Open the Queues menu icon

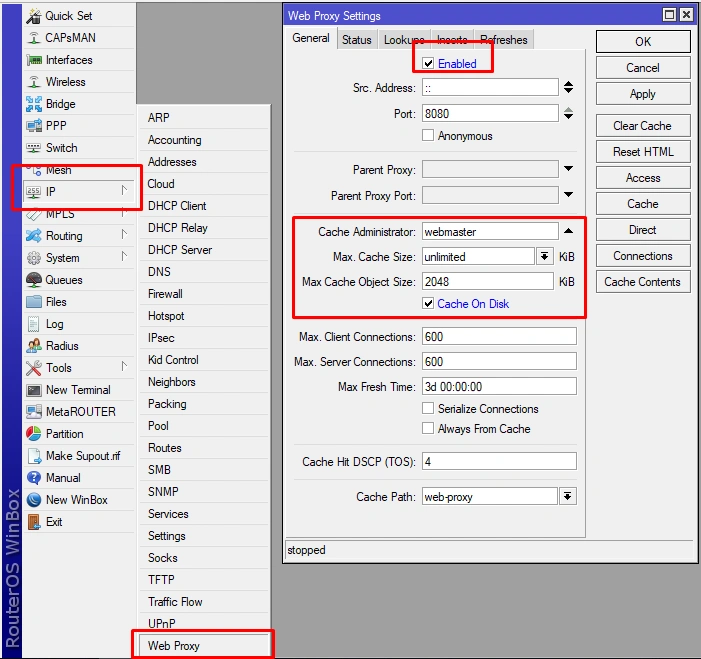pyautogui.click(x=34, y=280)
